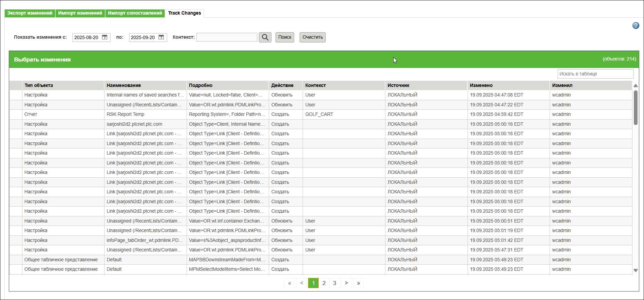The image size is (644, 300).
Task: Focus the Контекст input field
Action: (x=227, y=37)
